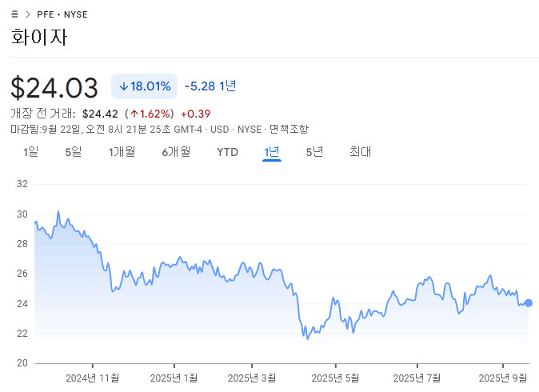Show the 5년 chart range

click(x=314, y=152)
